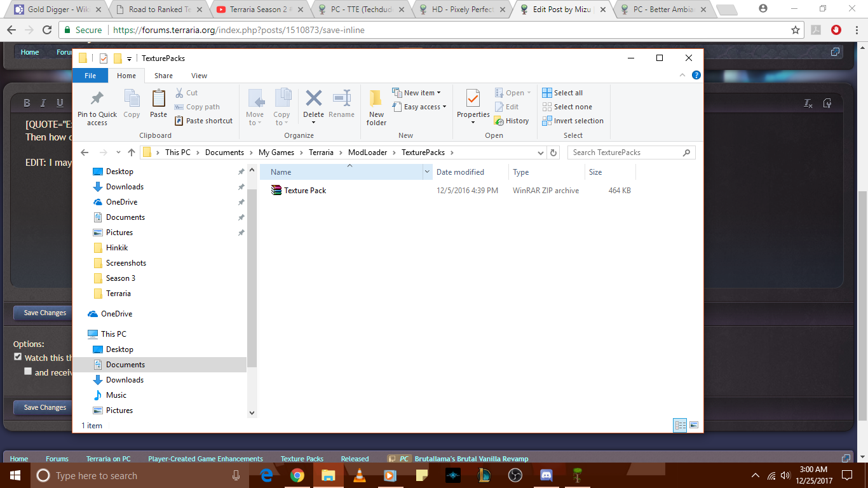Click navigation pane scroll down arrow

point(252,412)
